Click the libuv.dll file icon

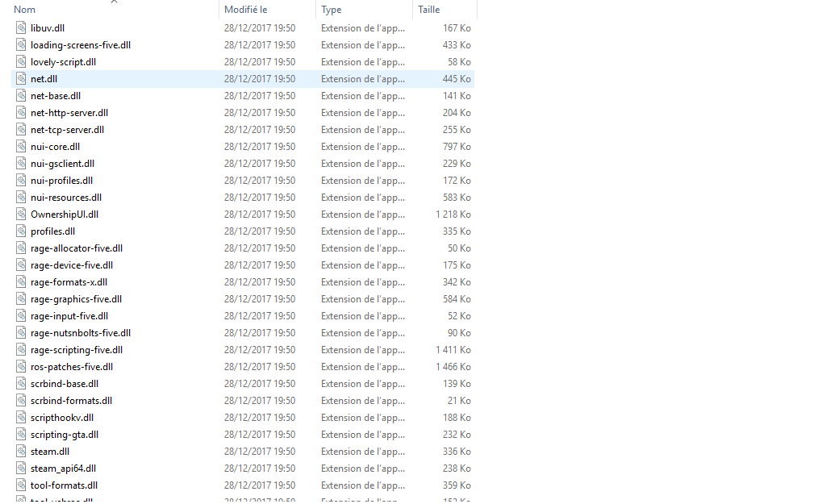tap(21, 27)
